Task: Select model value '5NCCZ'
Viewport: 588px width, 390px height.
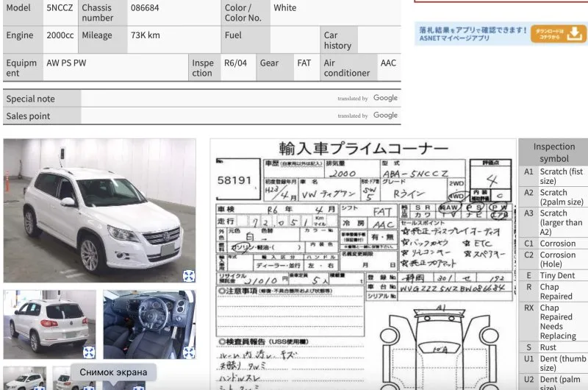Action: coord(60,8)
